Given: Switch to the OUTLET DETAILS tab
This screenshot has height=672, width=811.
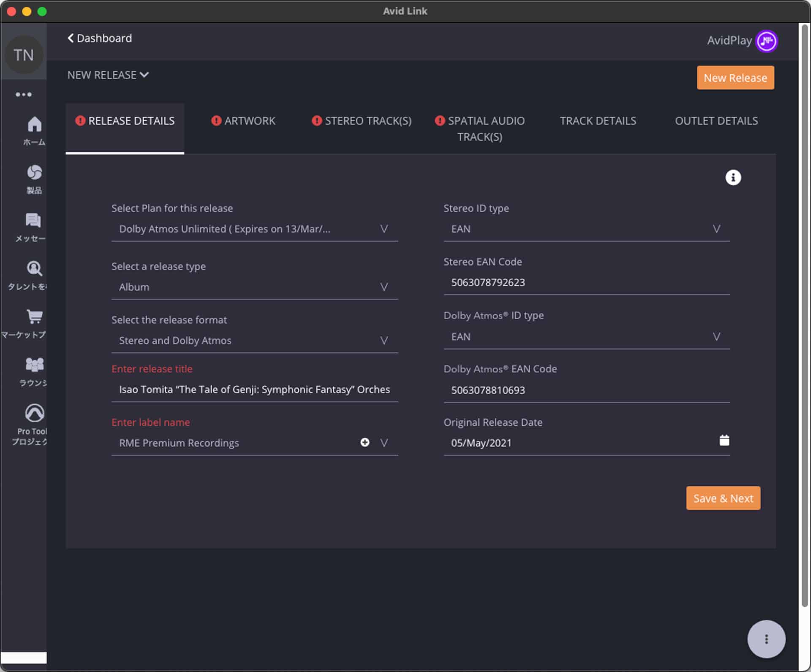Looking at the screenshot, I should 716,121.
